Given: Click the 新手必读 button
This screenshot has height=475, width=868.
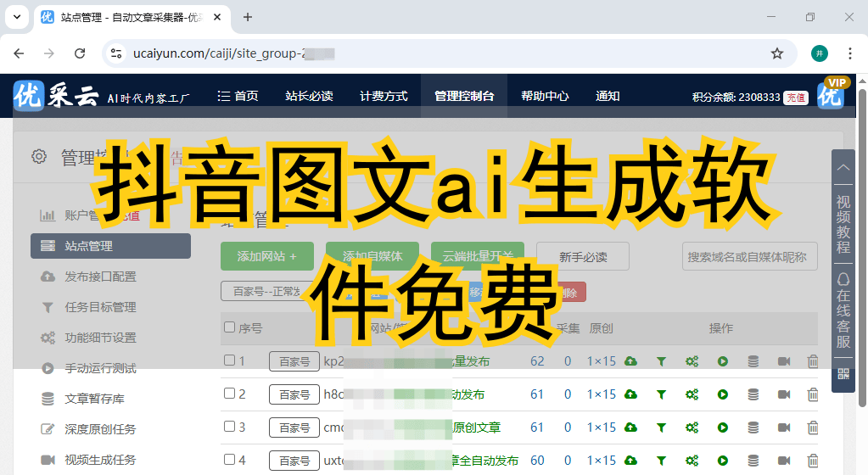Looking at the screenshot, I should click(583, 256).
